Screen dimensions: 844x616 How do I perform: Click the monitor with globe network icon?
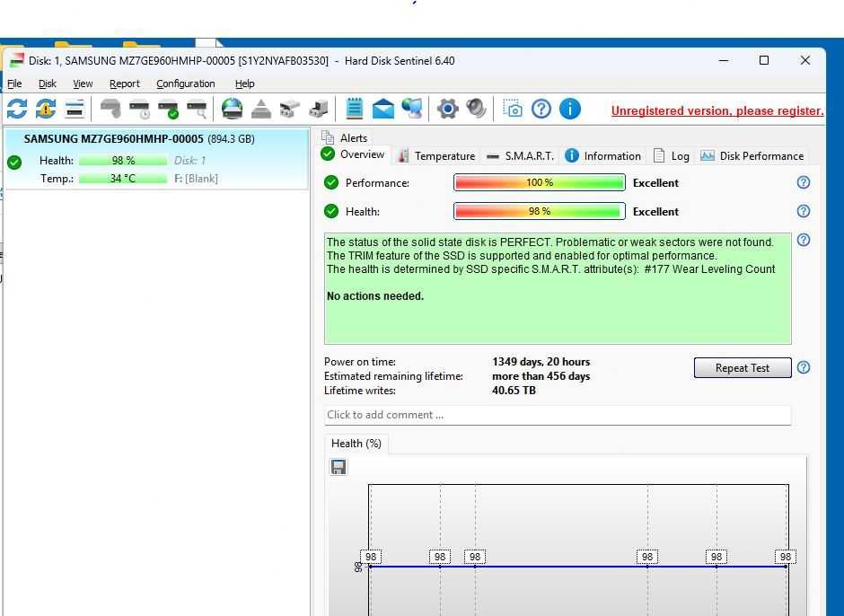[412, 109]
